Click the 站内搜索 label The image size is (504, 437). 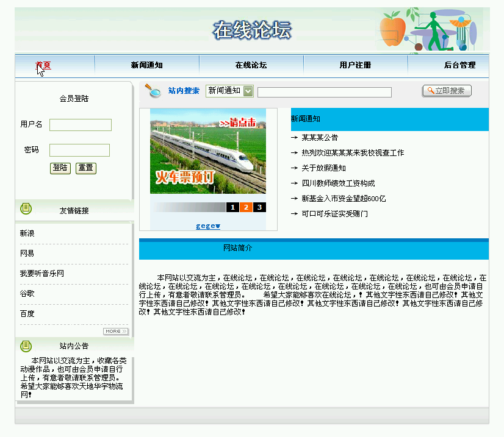[x=184, y=91]
